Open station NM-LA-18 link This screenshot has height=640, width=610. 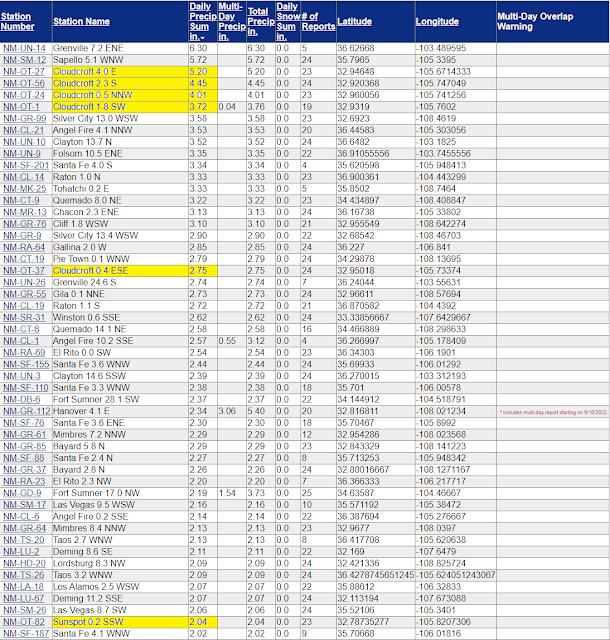point(23,587)
